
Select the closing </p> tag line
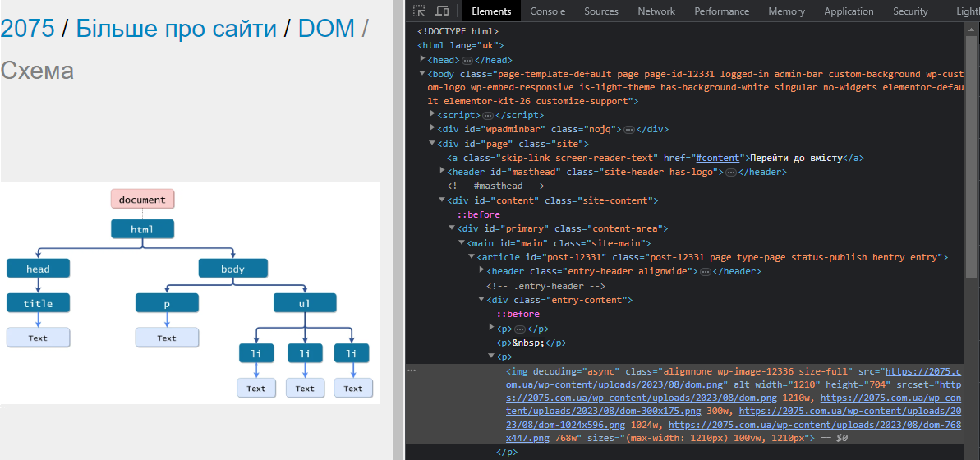point(507,451)
